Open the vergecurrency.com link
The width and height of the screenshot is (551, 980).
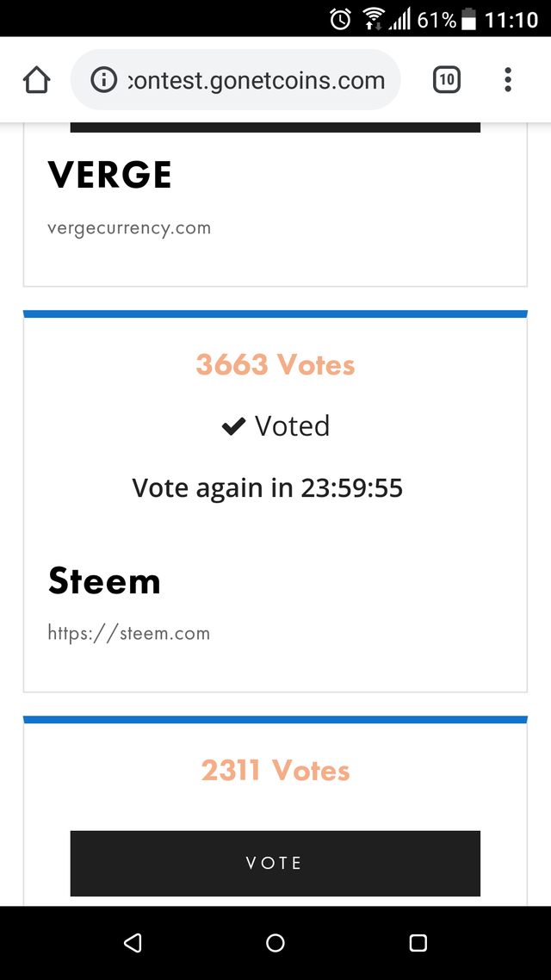[129, 228]
